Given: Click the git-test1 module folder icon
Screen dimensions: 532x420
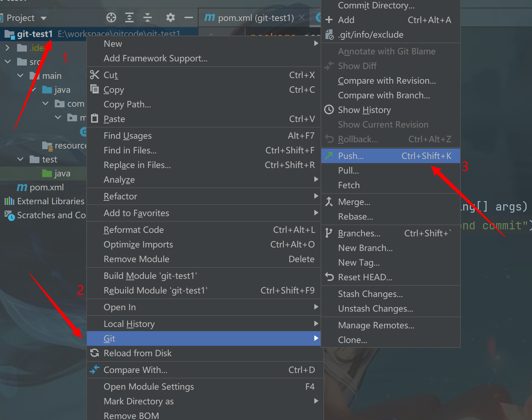Looking at the screenshot, I should (9, 34).
